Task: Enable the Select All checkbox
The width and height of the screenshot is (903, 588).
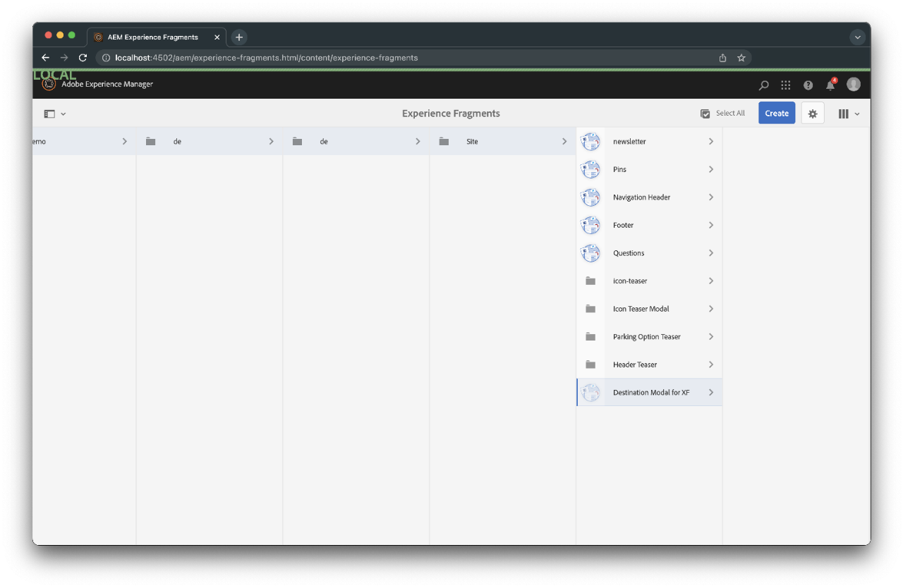Action: coord(705,113)
